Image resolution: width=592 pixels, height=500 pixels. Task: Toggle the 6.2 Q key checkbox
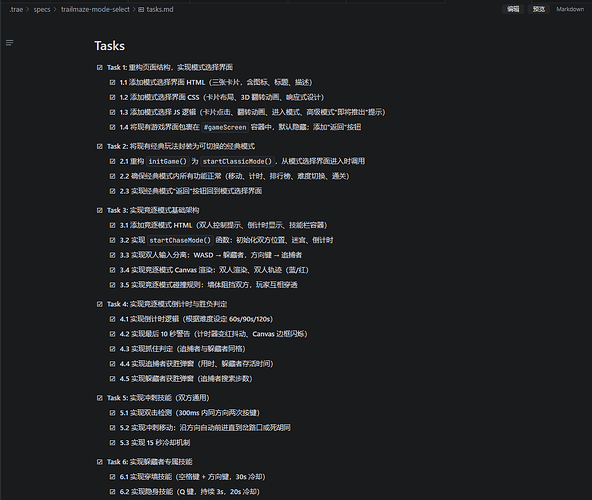click(113, 492)
